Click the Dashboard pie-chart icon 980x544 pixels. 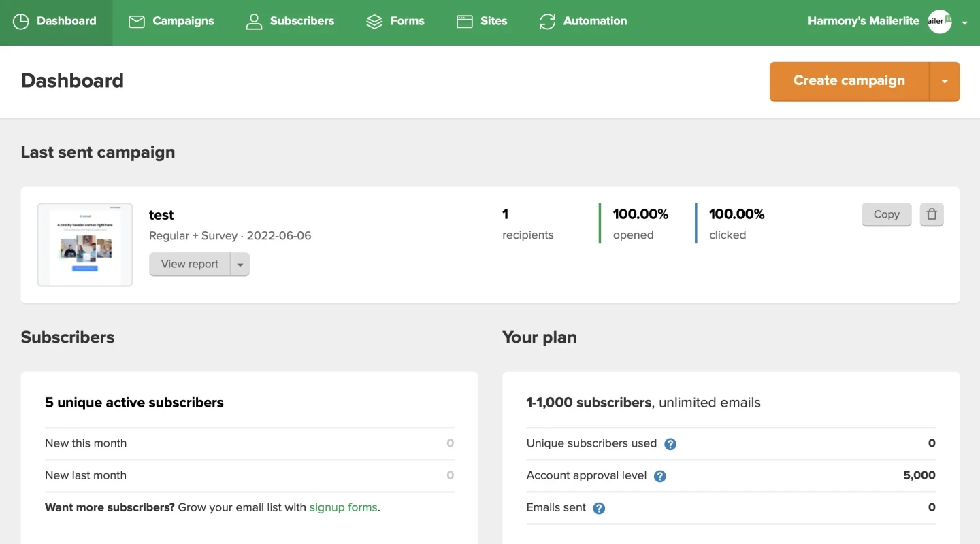point(21,22)
